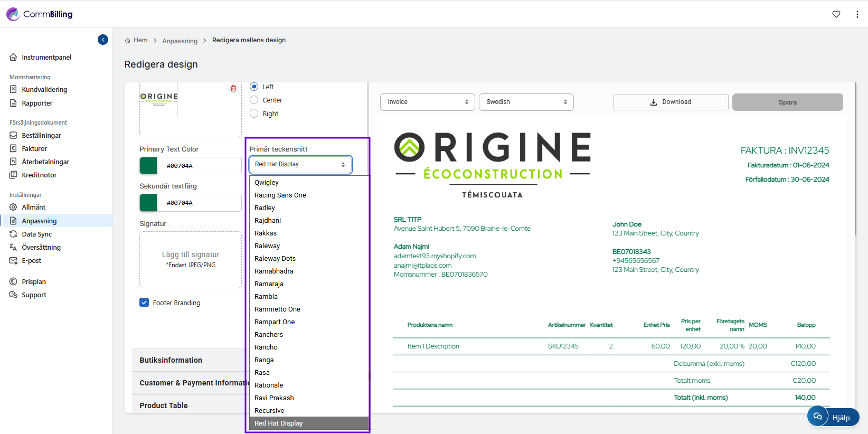
Task: Select the Right alignment radio button
Action: pos(254,114)
